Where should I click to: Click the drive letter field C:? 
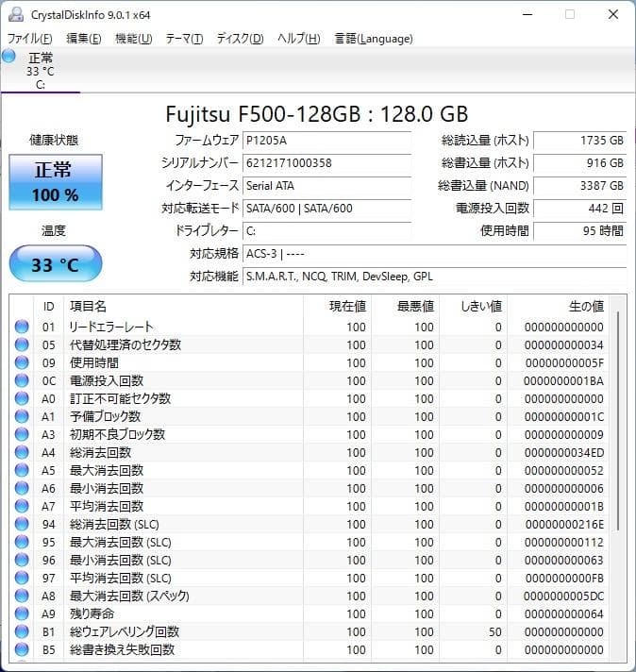coord(327,231)
